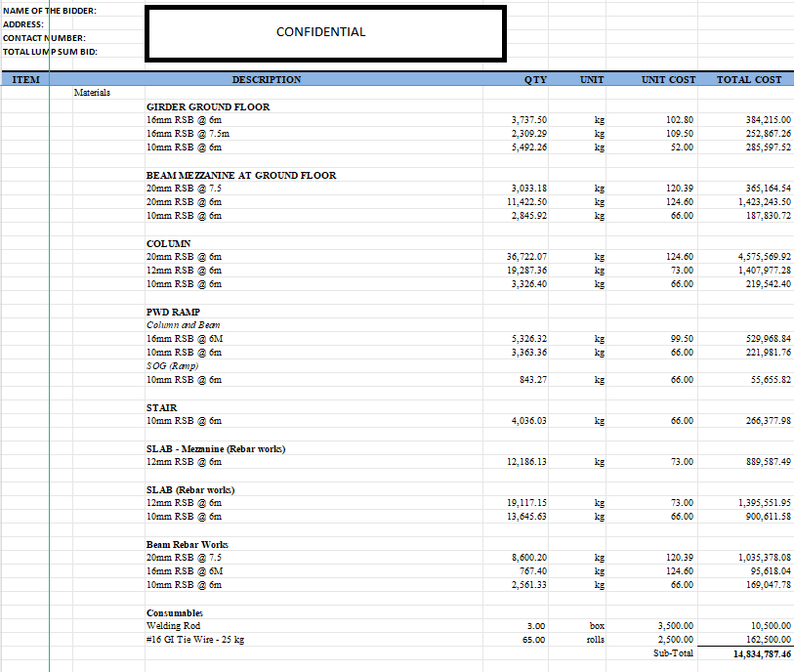Click the Welding Rod description cell

click(173, 626)
